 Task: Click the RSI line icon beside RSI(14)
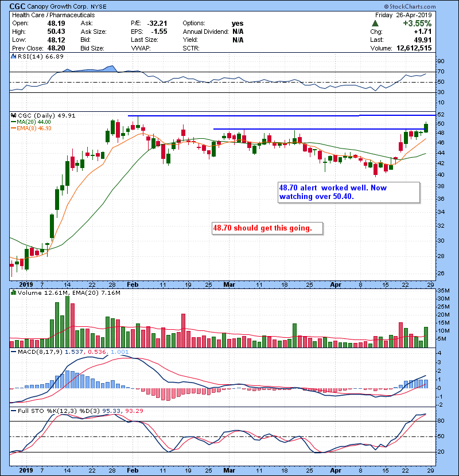click(13, 56)
